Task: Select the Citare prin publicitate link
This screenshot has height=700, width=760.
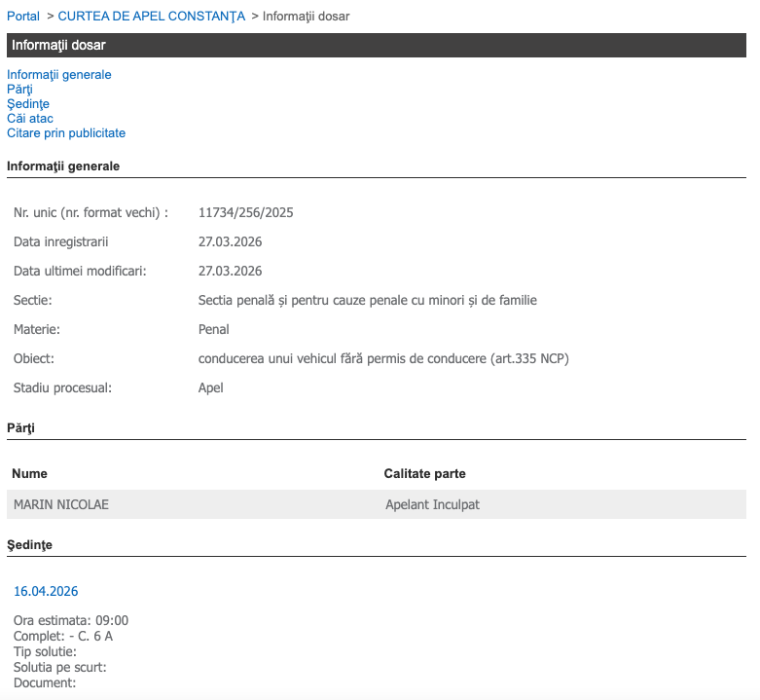Action: pyautogui.click(x=66, y=133)
